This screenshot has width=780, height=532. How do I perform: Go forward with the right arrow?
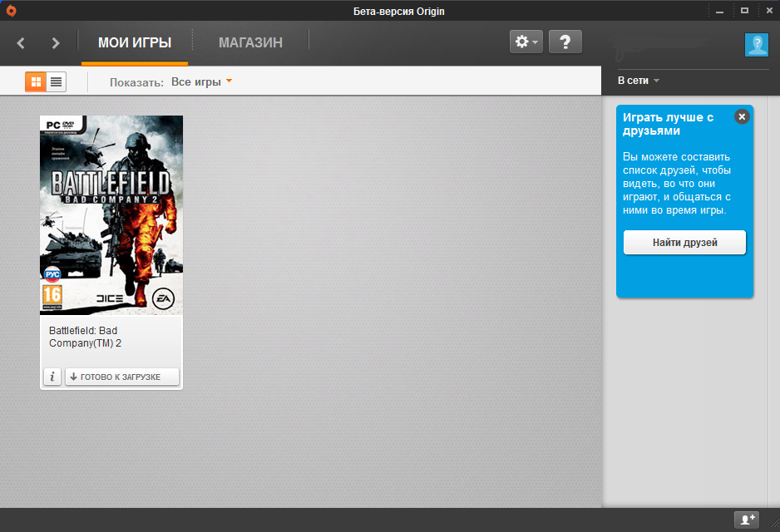56,42
